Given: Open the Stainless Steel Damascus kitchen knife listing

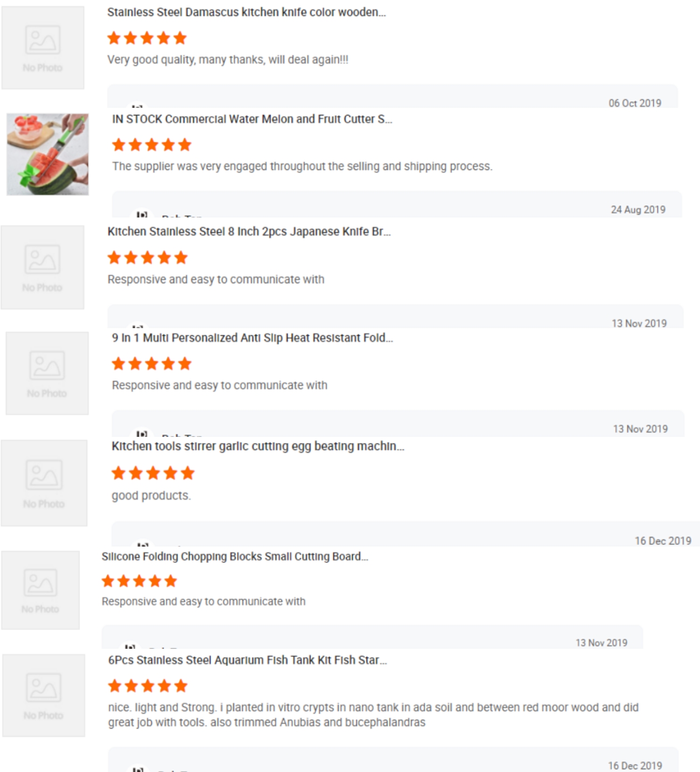Looking at the screenshot, I should 246,12.
